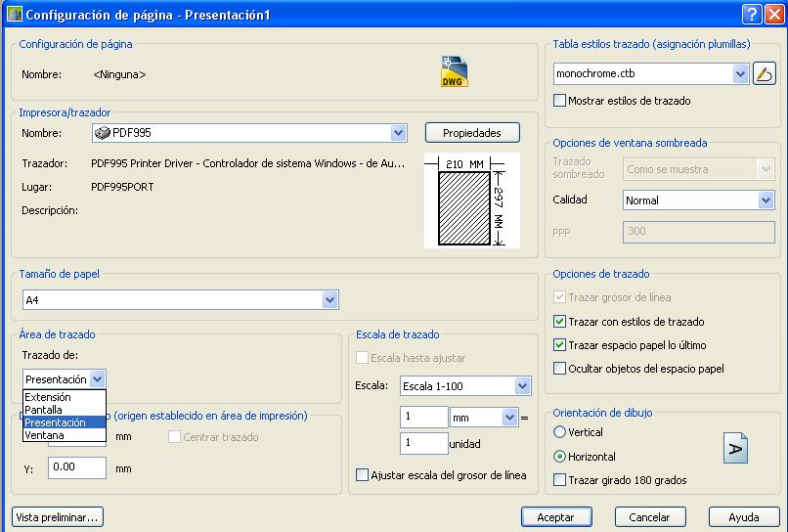Click the Vista preliminar button
The width and height of the screenshot is (788, 532).
57,516
